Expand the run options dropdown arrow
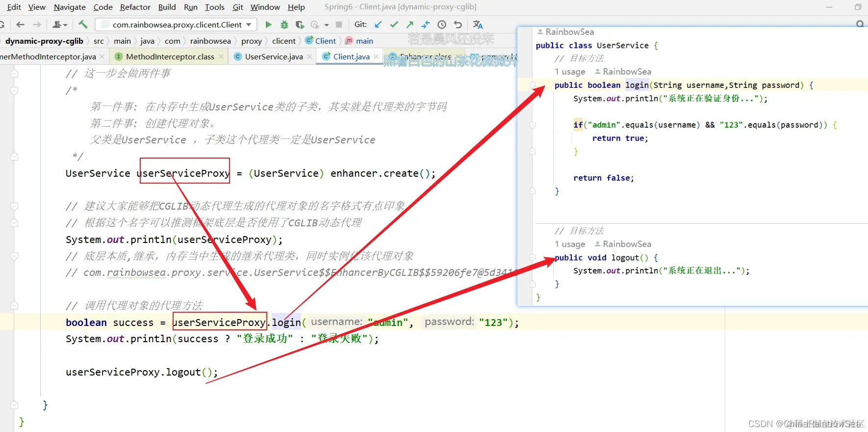Image resolution: width=868 pixels, height=432 pixels. (327, 25)
